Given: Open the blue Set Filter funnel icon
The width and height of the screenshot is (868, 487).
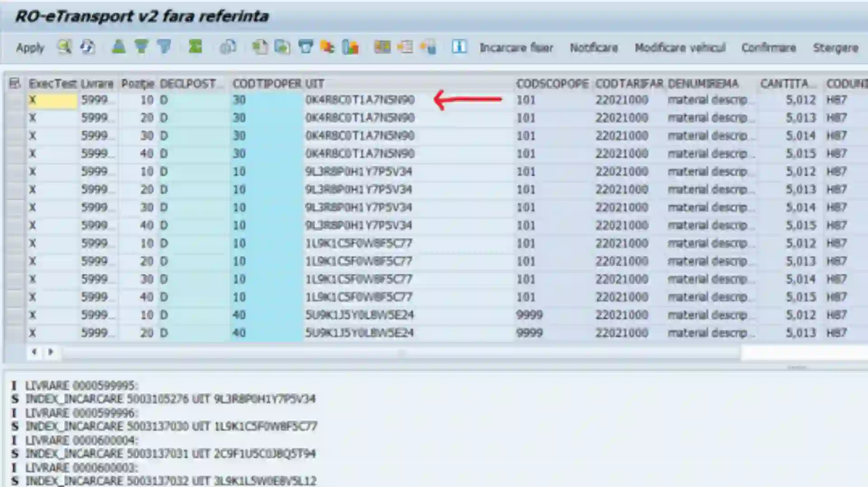Looking at the screenshot, I should click(164, 47).
